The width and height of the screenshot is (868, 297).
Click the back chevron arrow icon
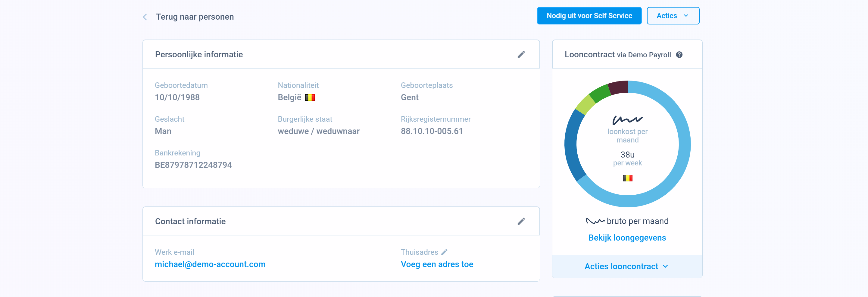[145, 17]
